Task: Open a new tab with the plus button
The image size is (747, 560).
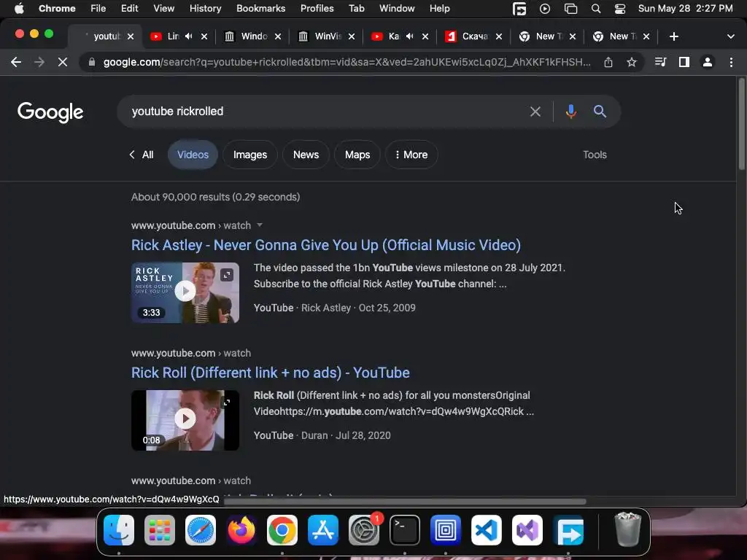Action: [x=673, y=36]
